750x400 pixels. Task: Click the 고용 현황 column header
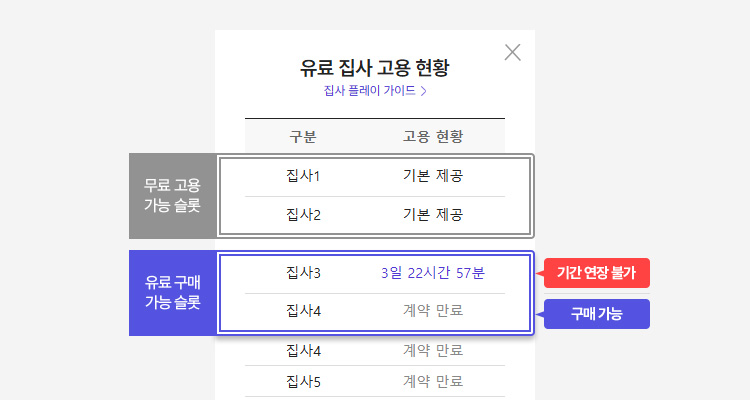(x=432, y=137)
